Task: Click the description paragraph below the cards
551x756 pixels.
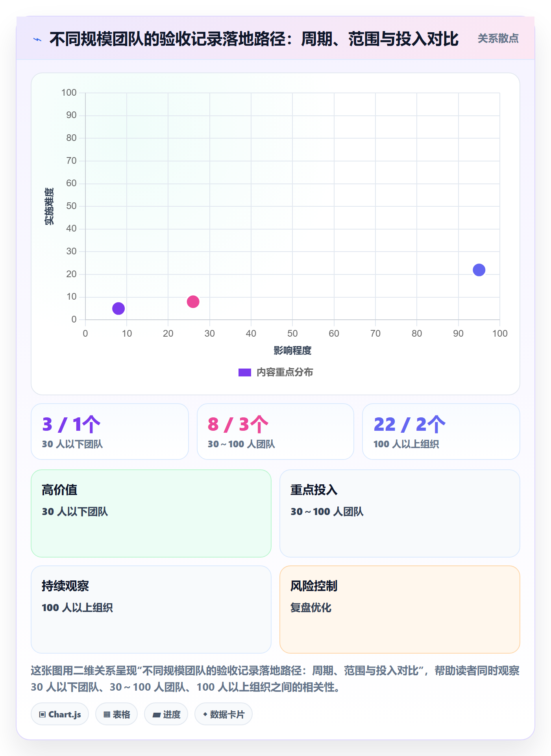Action: (x=275, y=679)
